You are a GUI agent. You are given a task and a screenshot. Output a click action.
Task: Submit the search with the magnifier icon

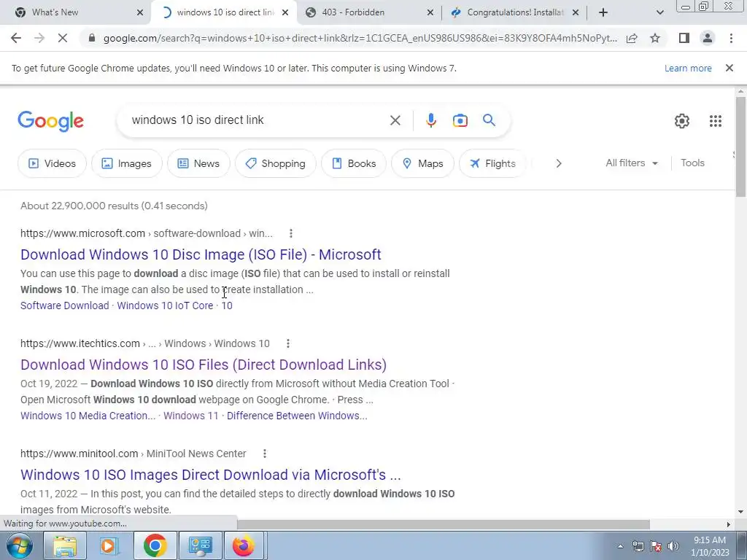click(x=489, y=120)
